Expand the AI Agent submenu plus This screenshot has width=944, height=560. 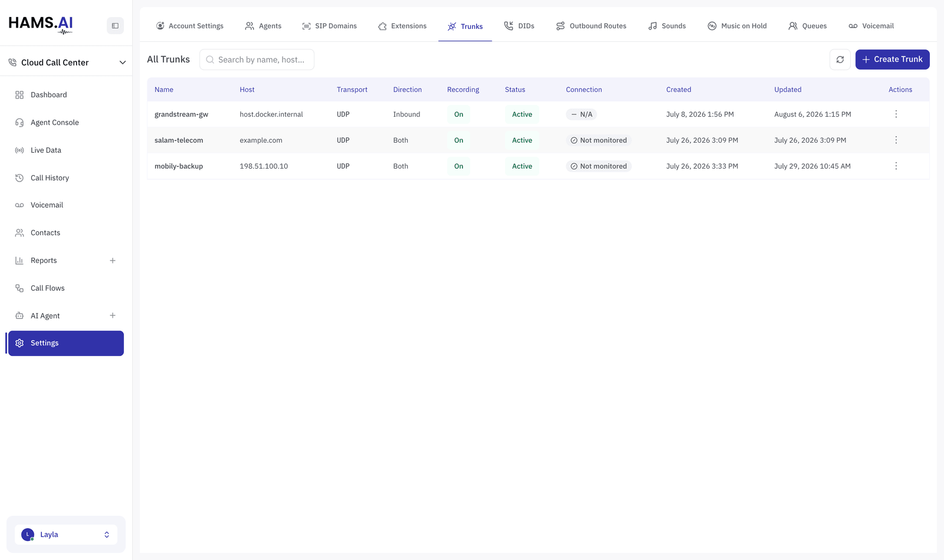pos(113,316)
